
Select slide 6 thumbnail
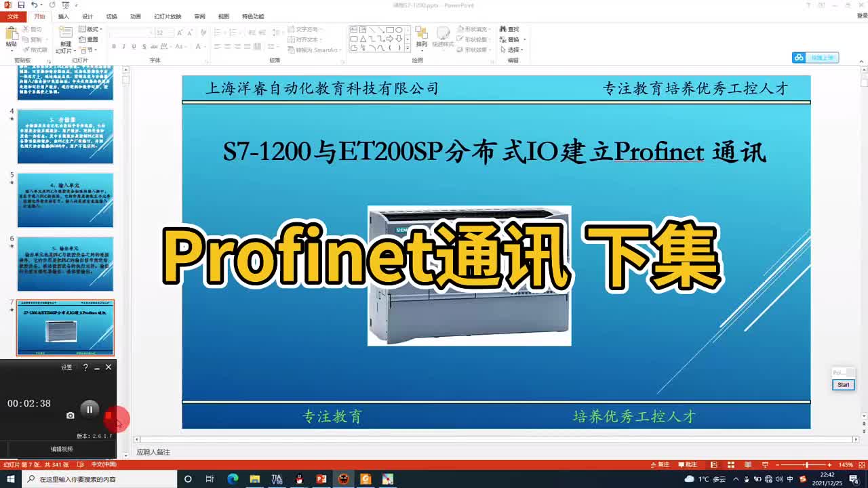(65, 264)
